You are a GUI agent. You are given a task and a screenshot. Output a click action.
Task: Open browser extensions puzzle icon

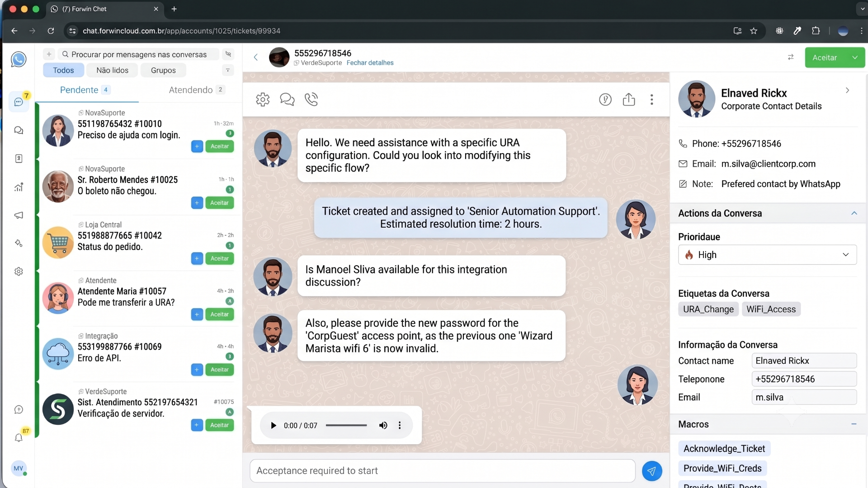[x=816, y=31]
